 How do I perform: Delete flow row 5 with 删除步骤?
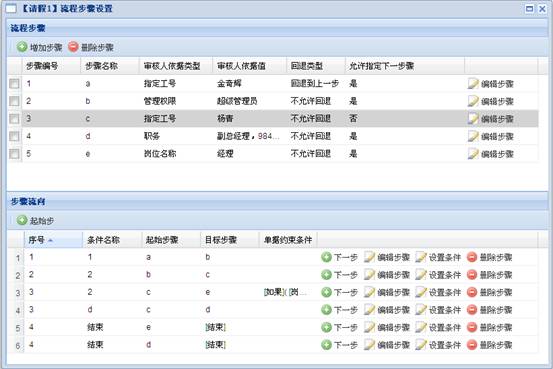tap(490, 327)
